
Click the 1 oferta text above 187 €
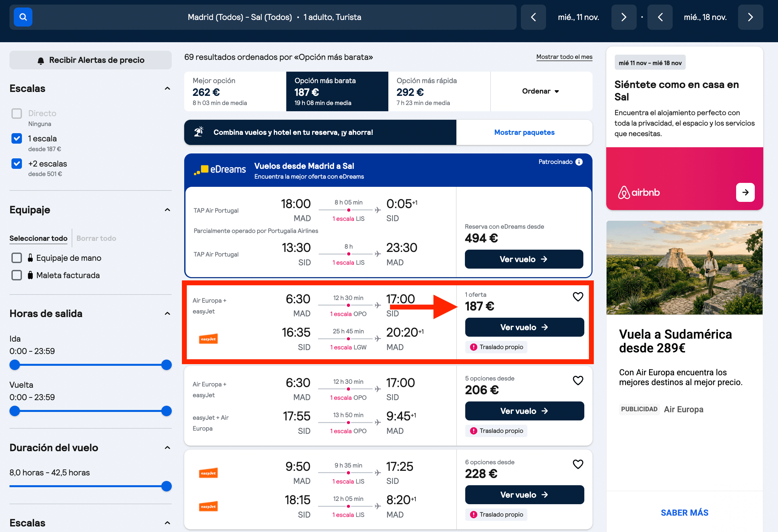point(475,294)
